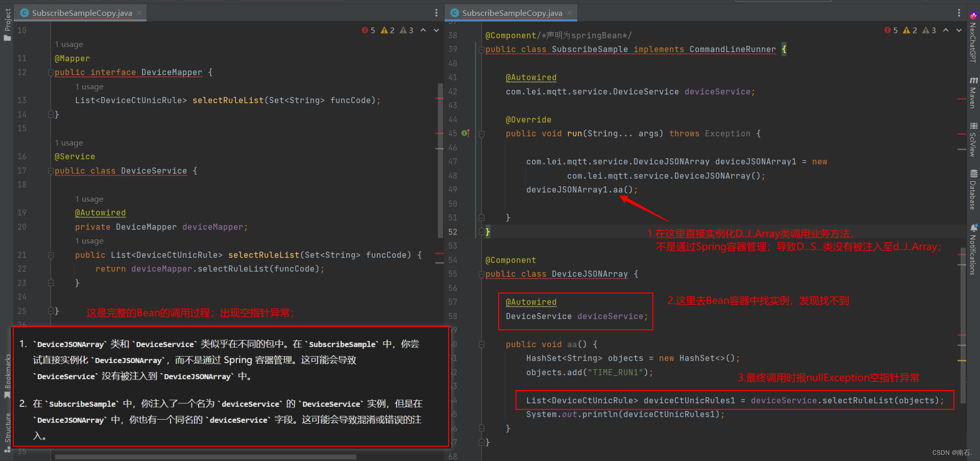
Task: Click System.out.println statement
Action: point(625,415)
